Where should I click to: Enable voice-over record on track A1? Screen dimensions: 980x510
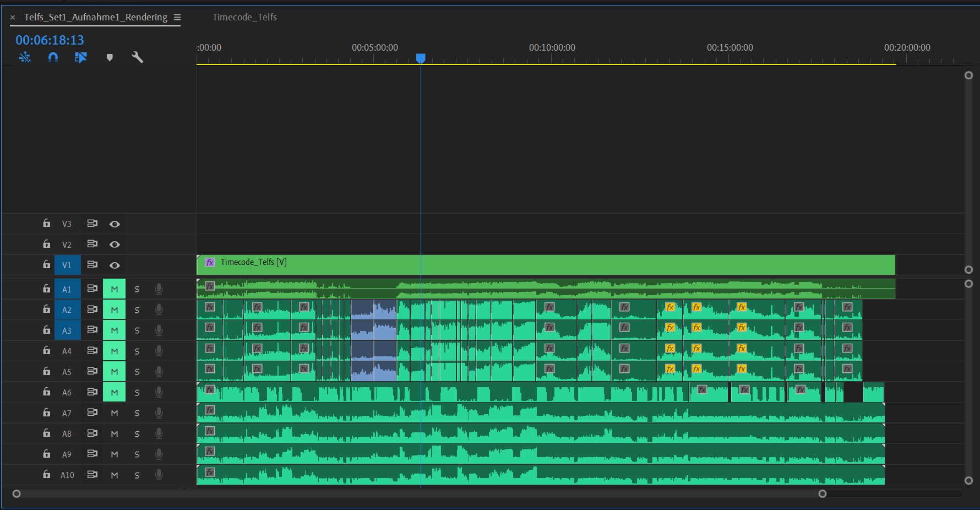tap(159, 289)
